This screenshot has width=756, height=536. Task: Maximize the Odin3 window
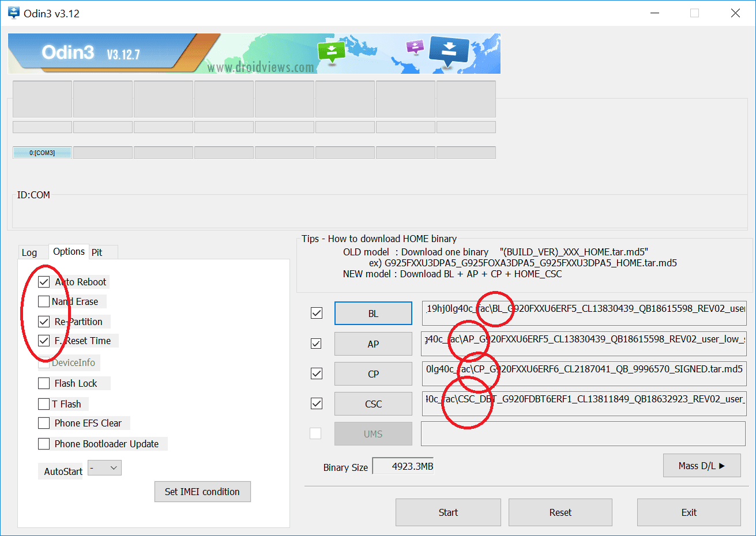(695, 13)
